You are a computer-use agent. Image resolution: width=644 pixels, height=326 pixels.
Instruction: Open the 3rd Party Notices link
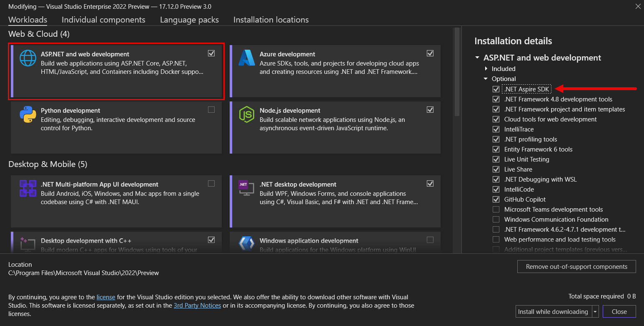coord(198,305)
